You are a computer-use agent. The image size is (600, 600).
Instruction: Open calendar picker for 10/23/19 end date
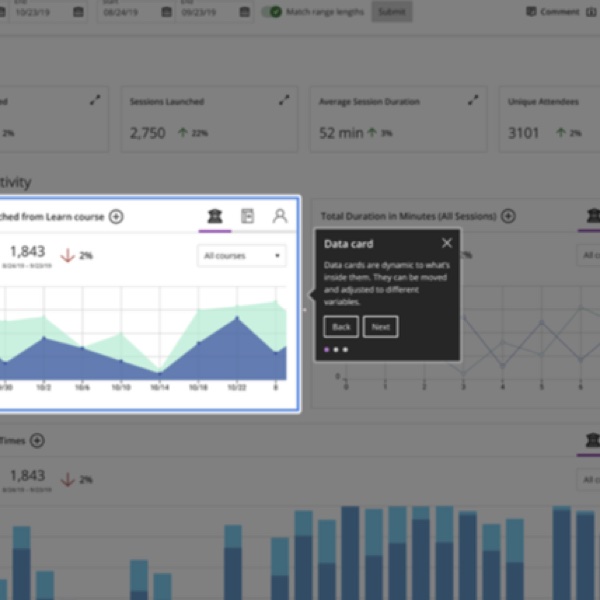click(78, 12)
